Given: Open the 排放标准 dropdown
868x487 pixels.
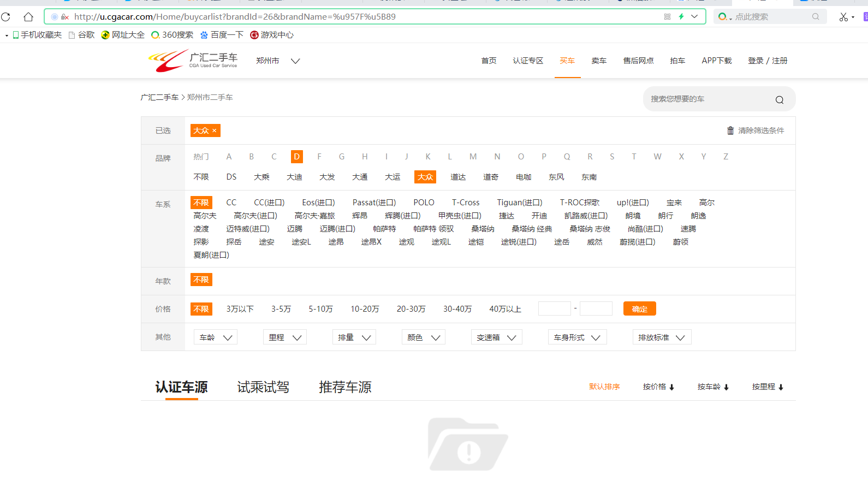Looking at the screenshot, I should tap(662, 337).
